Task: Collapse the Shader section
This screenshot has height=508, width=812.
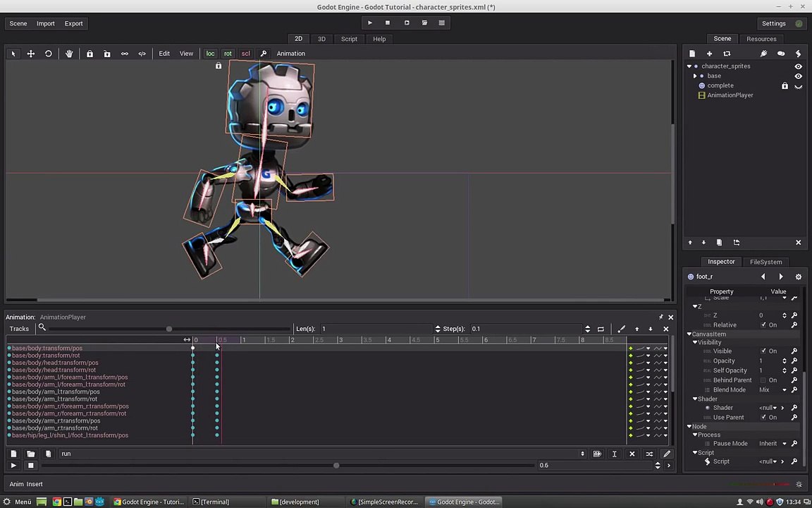Action: coord(695,399)
